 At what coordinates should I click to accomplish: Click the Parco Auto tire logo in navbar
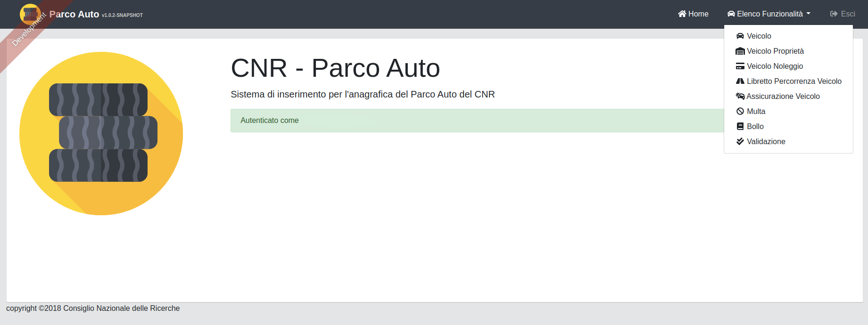[30, 14]
